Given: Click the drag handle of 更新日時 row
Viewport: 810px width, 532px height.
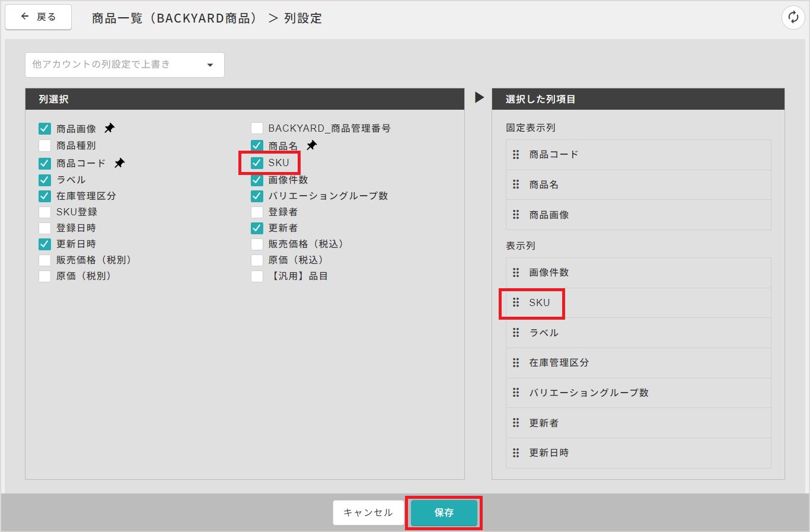Looking at the screenshot, I should [x=516, y=453].
